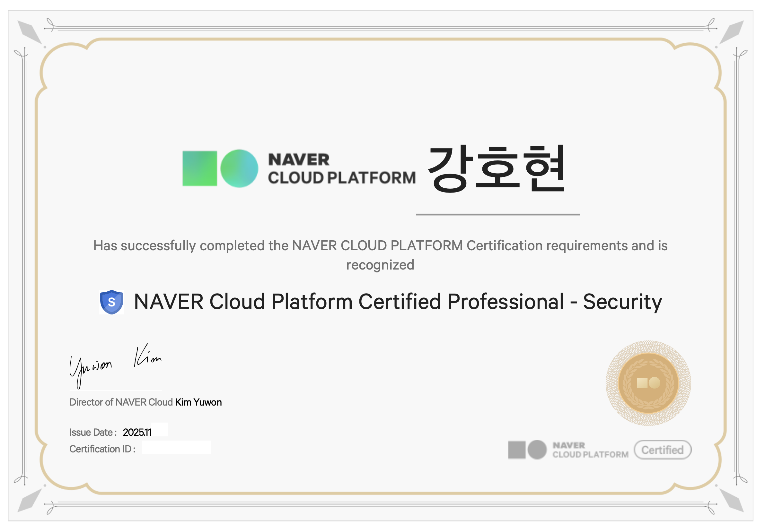Click the Director of NAVER Cloud text
The height and width of the screenshot is (532, 765).
pyautogui.click(x=121, y=402)
